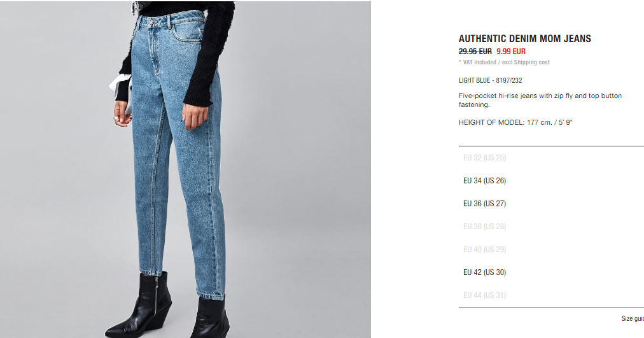644x338 pixels.
Task: Click the crossed-out 29.95 EUR price
Action: tap(475, 52)
